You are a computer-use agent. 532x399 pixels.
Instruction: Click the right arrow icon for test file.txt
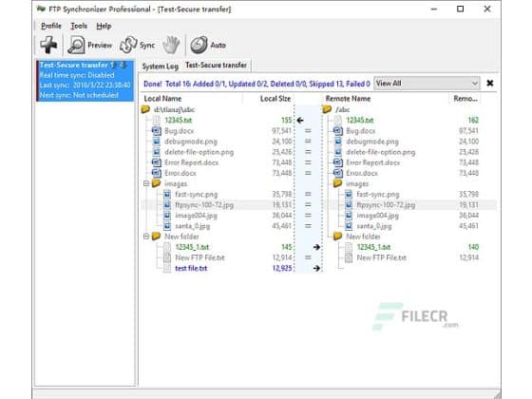tap(316, 268)
